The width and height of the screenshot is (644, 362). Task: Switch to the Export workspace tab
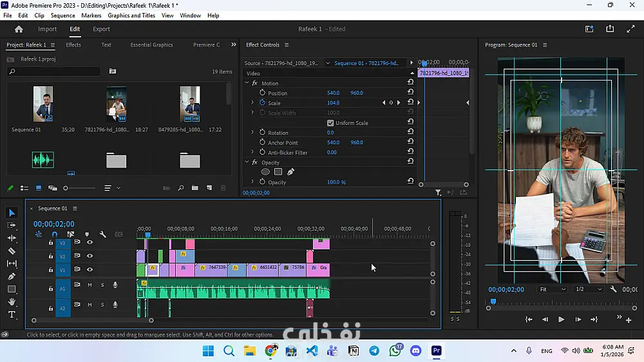point(102,29)
